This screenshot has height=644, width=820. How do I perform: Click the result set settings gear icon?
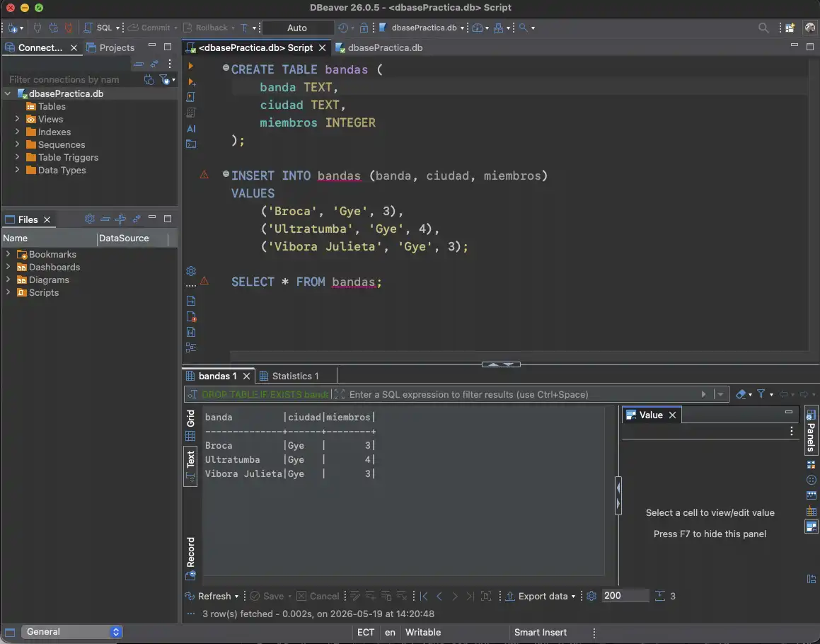[x=591, y=596]
